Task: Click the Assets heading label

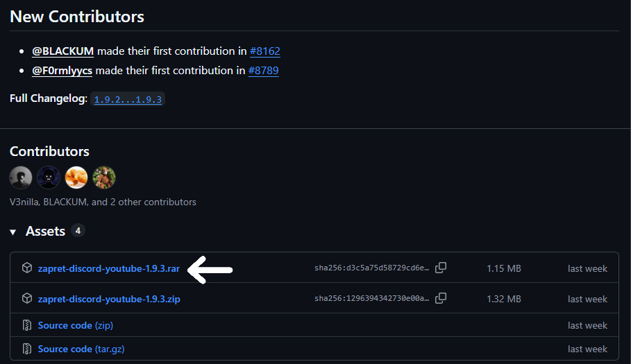Action: coord(45,231)
